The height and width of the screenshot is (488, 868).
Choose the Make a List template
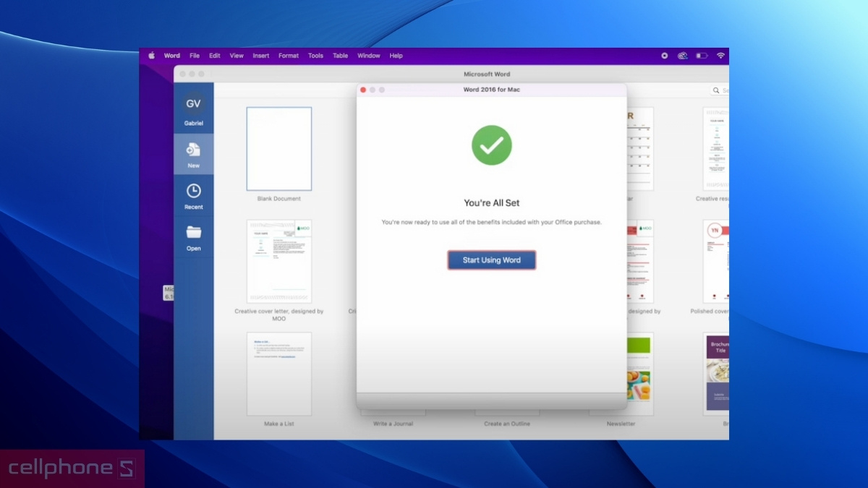(279, 374)
